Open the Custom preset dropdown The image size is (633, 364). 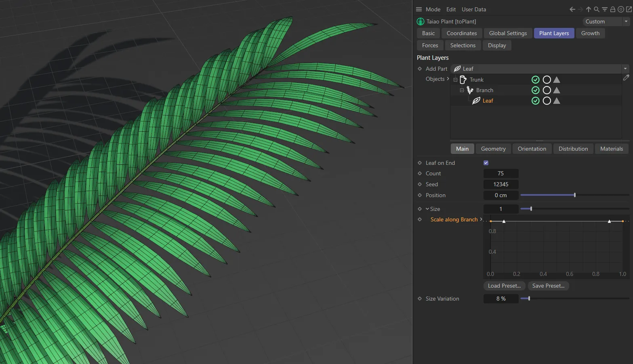625,21
